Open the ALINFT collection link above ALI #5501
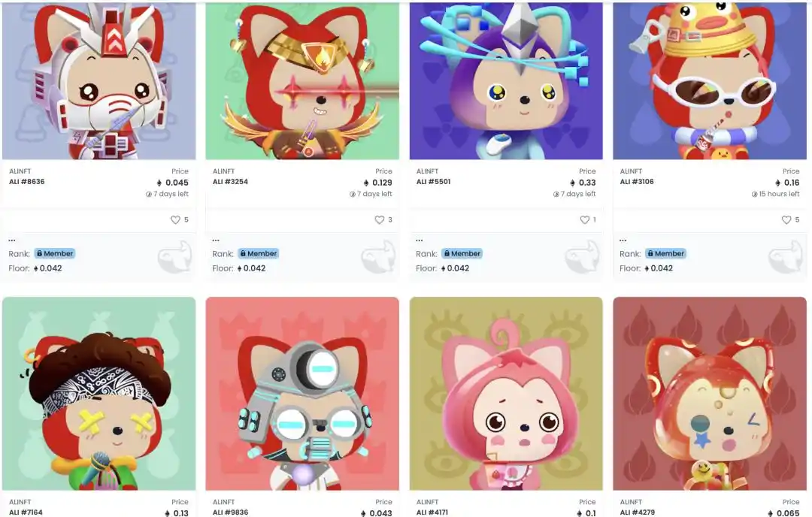The width and height of the screenshot is (812, 517). pyautogui.click(x=427, y=171)
